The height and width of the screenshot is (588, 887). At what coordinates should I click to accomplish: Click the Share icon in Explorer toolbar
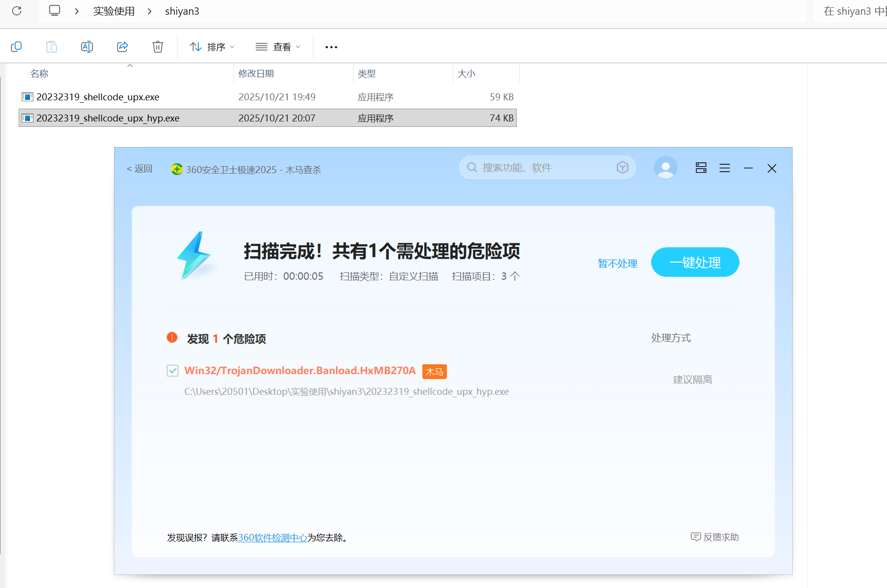[x=122, y=47]
